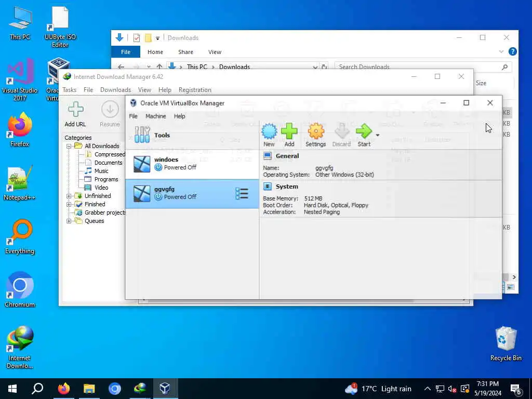This screenshot has width=532, height=399.
Task: Show hidden system tray icons
Action: [428, 389]
